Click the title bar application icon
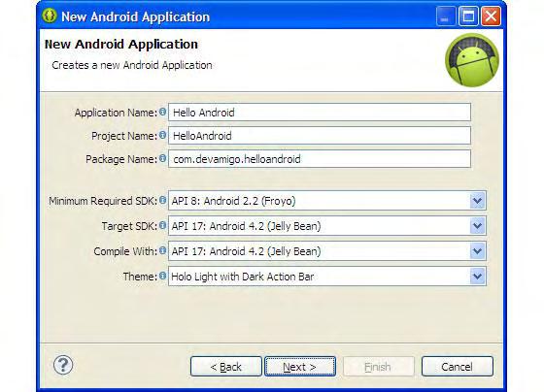 click(x=50, y=16)
